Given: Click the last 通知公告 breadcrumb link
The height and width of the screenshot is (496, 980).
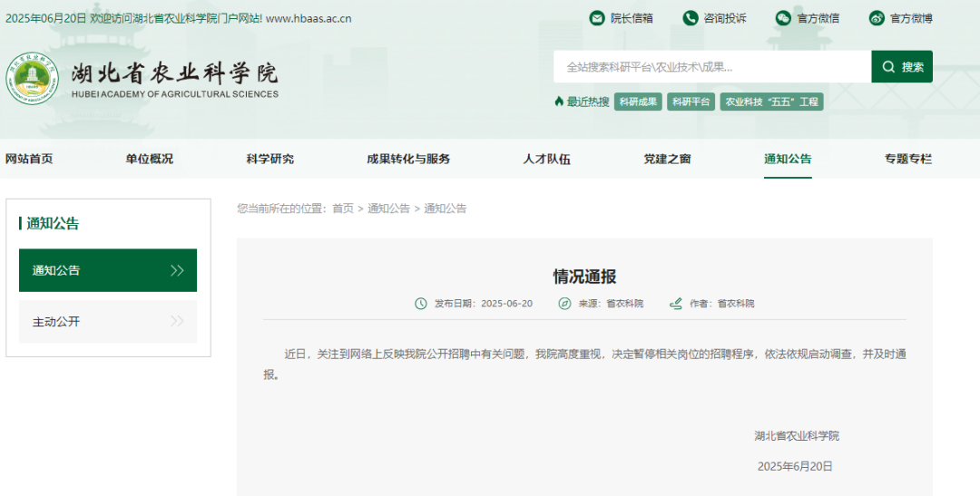Looking at the screenshot, I should point(445,209).
